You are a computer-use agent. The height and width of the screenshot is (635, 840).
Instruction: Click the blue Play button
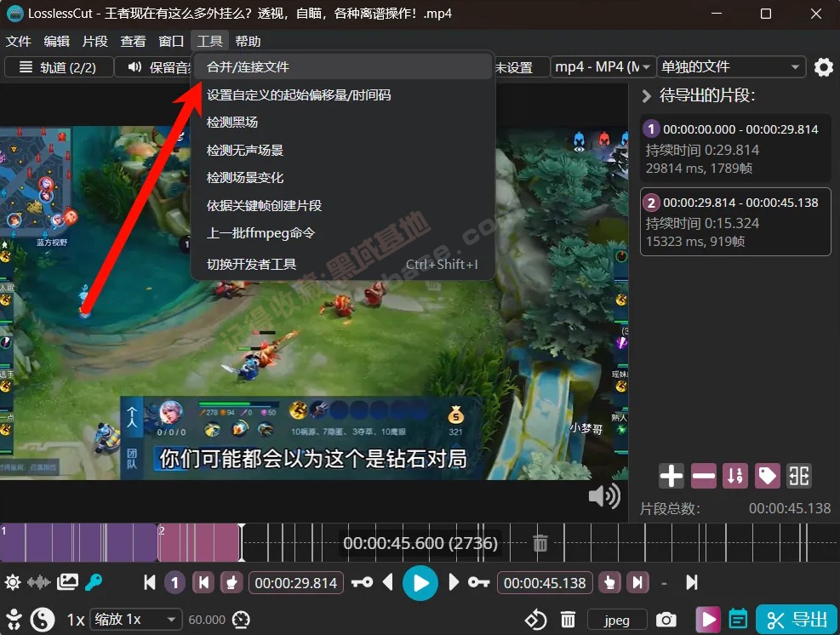pos(420,583)
